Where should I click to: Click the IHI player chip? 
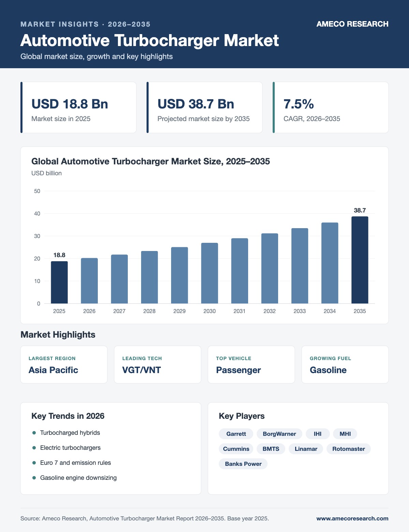coord(318,434)
